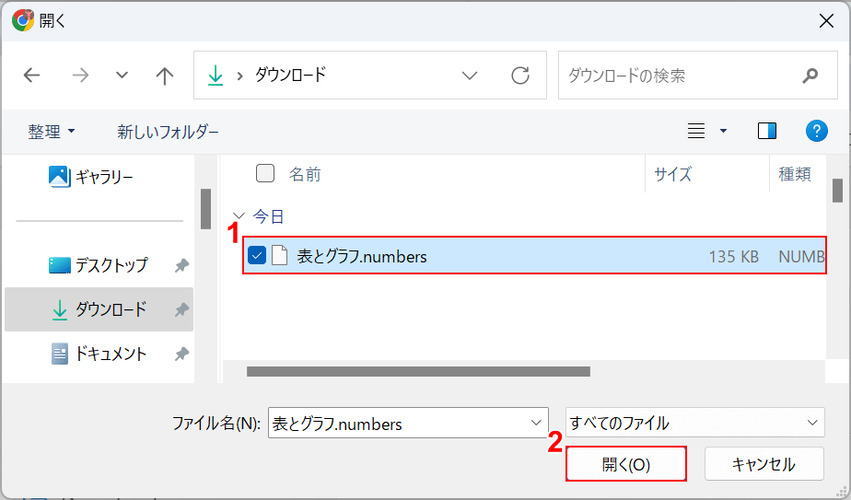Select ドキュメント in the sidebar
This screenshot has height=500, width=851.
tap(99, 354)
